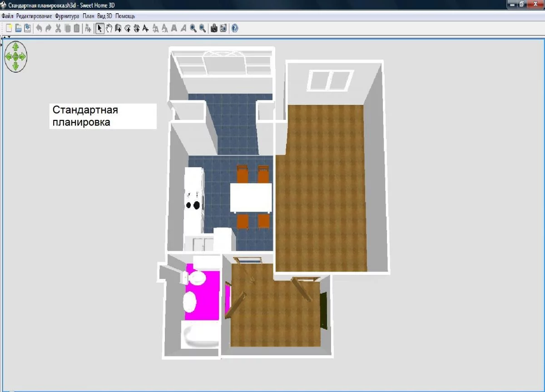Toggle italic text style icon

coord(183,28)
